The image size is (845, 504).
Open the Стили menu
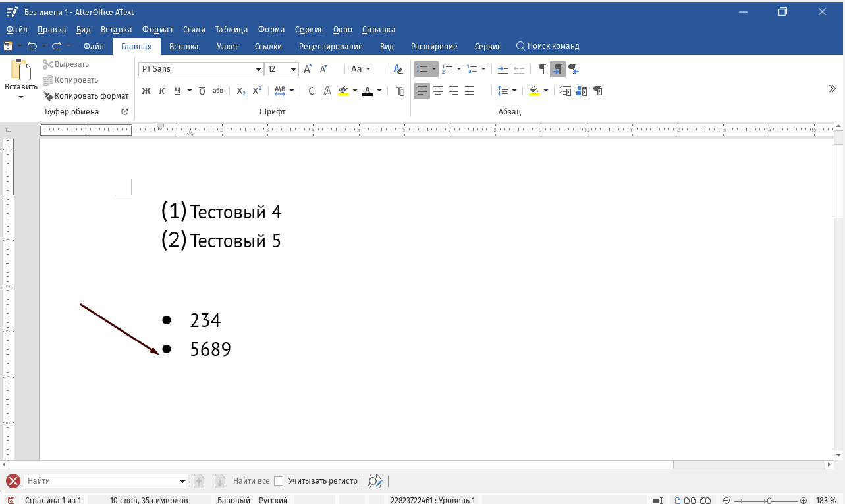194,30
